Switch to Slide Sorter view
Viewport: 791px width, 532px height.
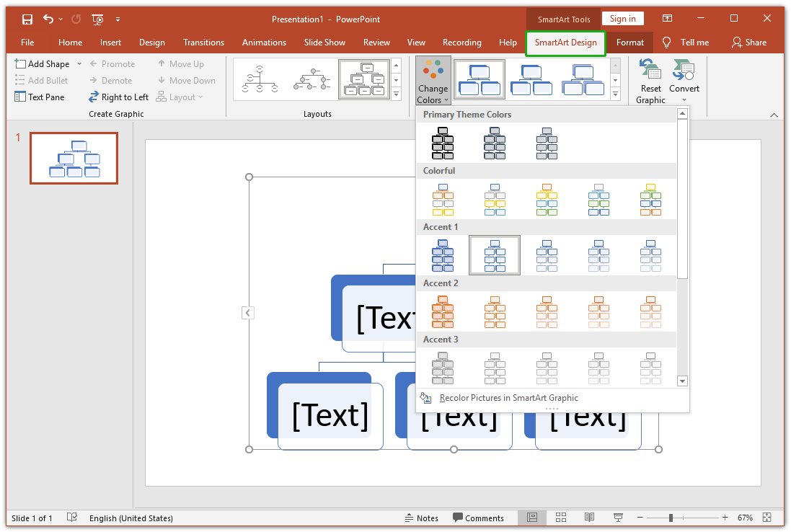(x=561, y=518)
